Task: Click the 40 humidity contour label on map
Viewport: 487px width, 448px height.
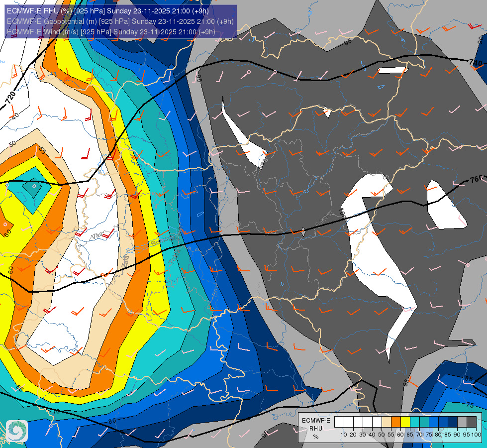Action: point(14,115)
